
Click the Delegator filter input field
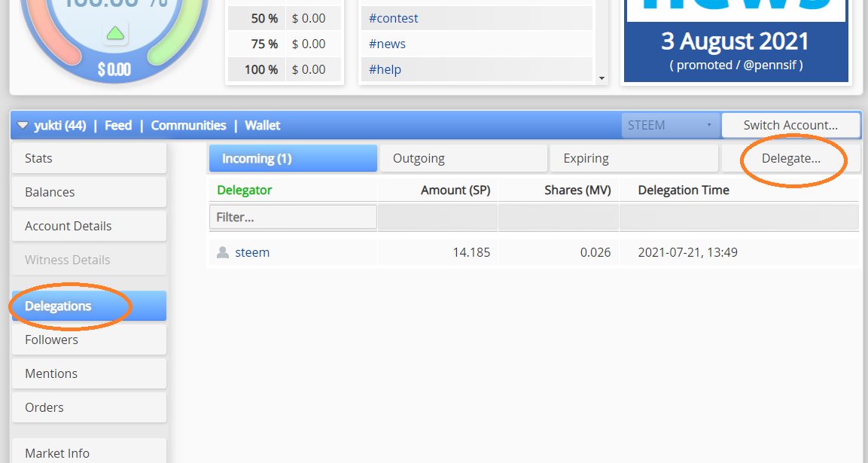tap(293, 217)
